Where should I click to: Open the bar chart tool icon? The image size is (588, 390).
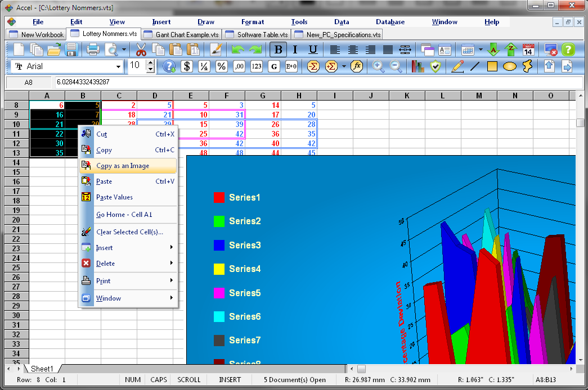point(418,66)
